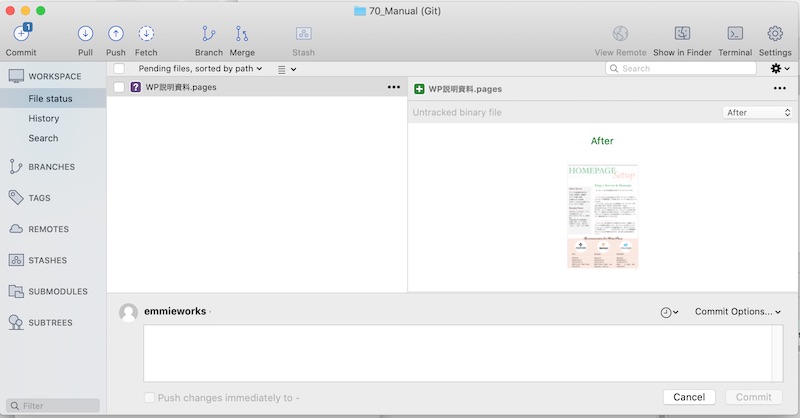This screenshot has height=418, width=800.
Task: Select Search in sidebar
Action: tap(43, 138)
